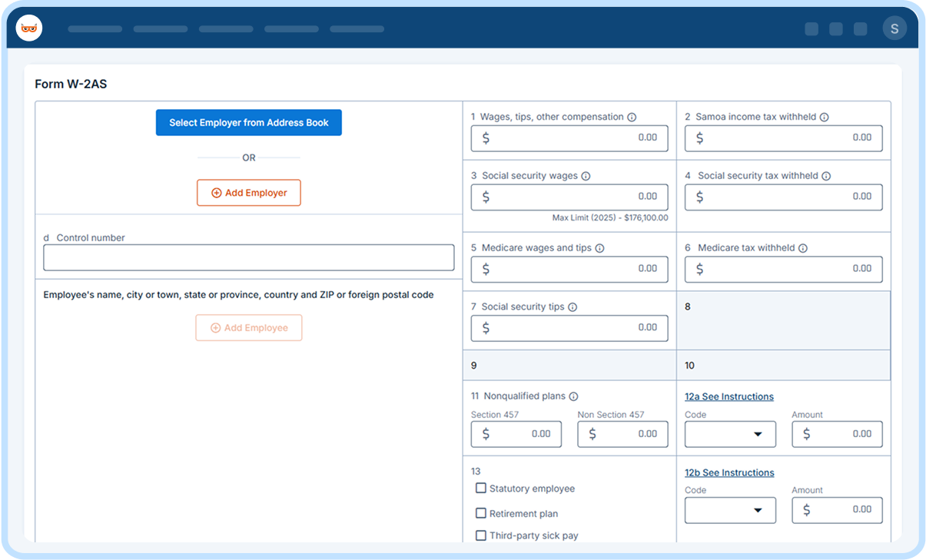The height and width of the screenshot is (560, 926).
Task: Click info icon beside Social security wages
Action: tap(586, 176)
